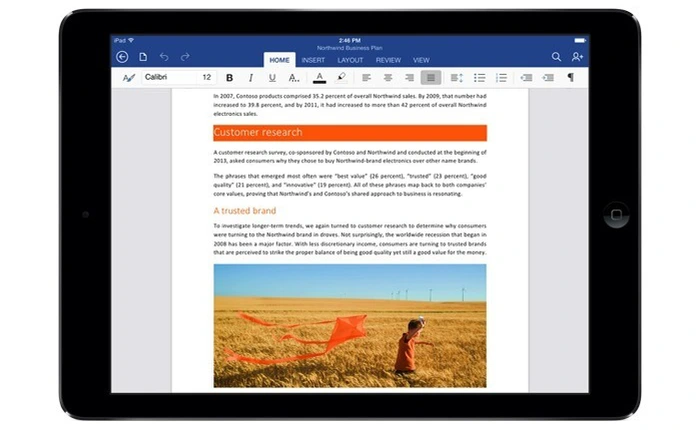Image resolution: width=700 pixels, height=430 pixels.
Task: Place cursor in 'In 2007, Contoso products' paragraph
Action: pos(350,105)
